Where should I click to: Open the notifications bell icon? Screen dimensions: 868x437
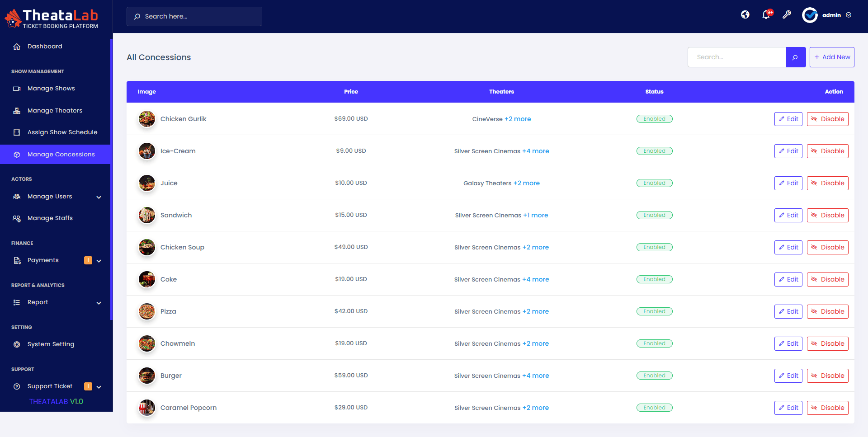point(766,15)
